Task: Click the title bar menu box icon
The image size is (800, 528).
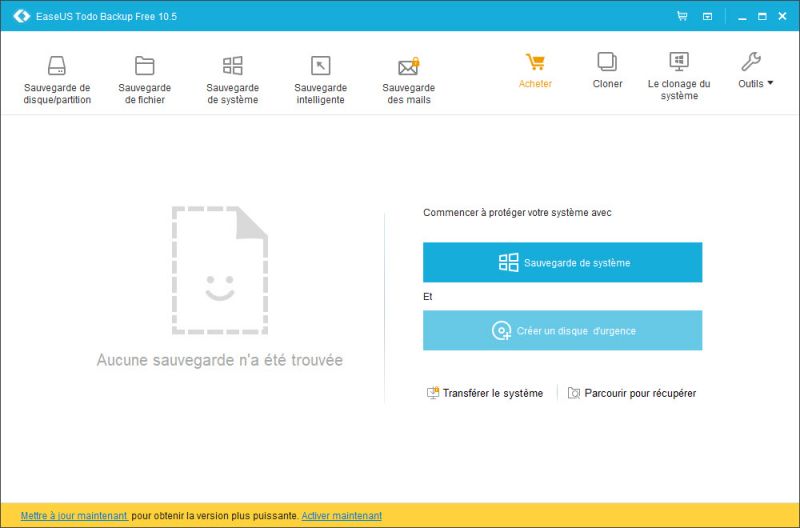Action: [x=707, y=16]
